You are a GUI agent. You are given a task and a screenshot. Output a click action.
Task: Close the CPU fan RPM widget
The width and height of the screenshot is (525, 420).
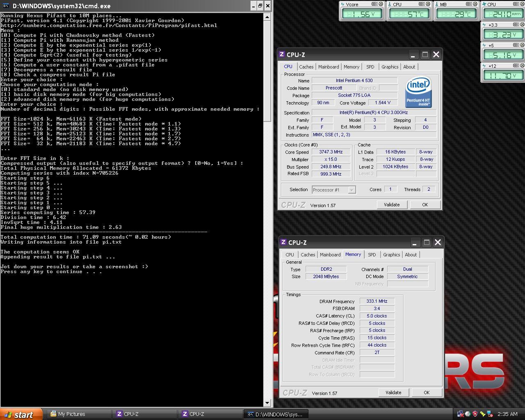tap(523, 4)
